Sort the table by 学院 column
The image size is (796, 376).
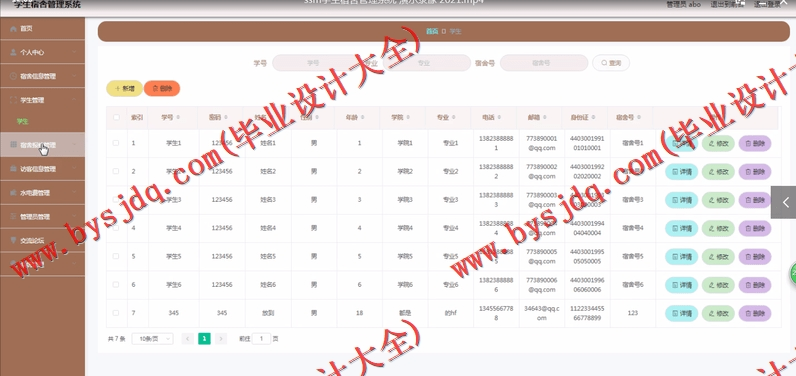(408, 118)
